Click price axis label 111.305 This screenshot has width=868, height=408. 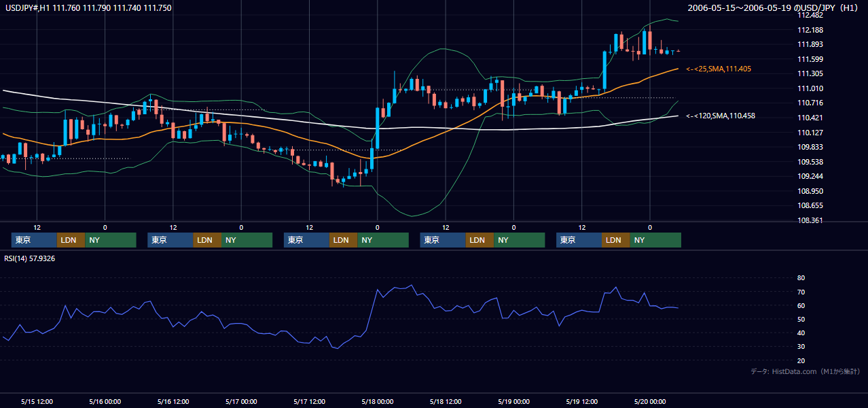point(810,74)
